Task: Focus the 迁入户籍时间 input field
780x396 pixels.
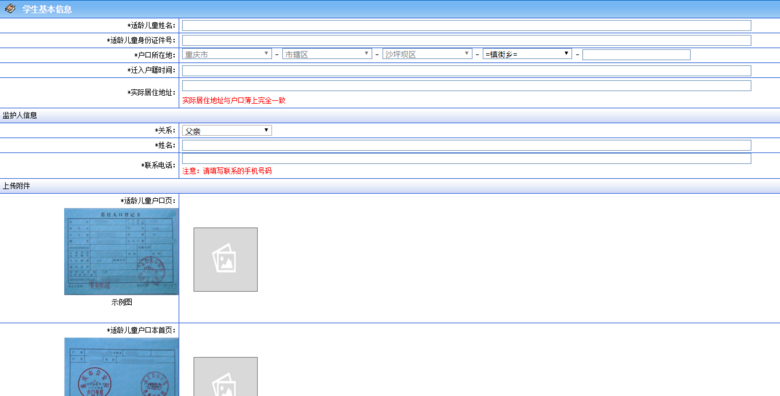Action: click(x=467, y=70)
